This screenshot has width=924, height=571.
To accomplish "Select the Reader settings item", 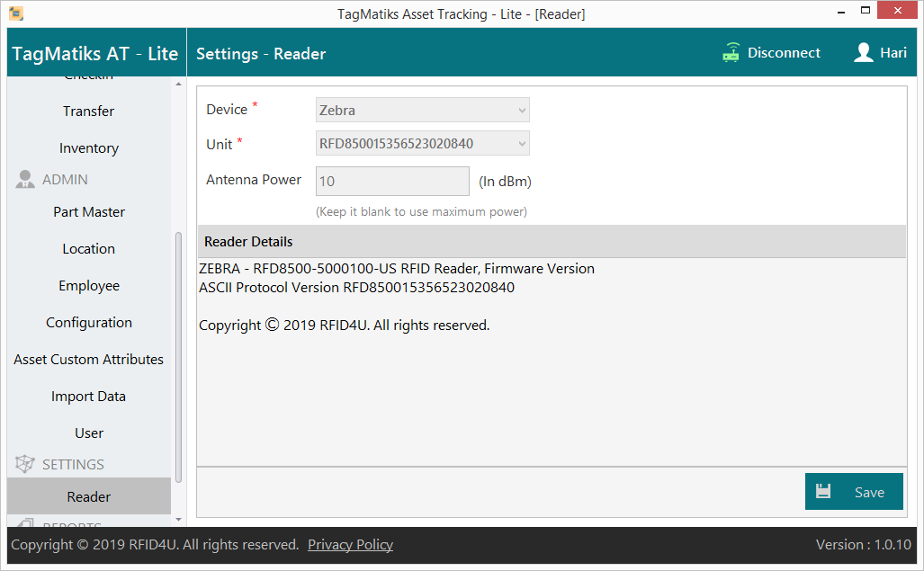I will point(88,497).
